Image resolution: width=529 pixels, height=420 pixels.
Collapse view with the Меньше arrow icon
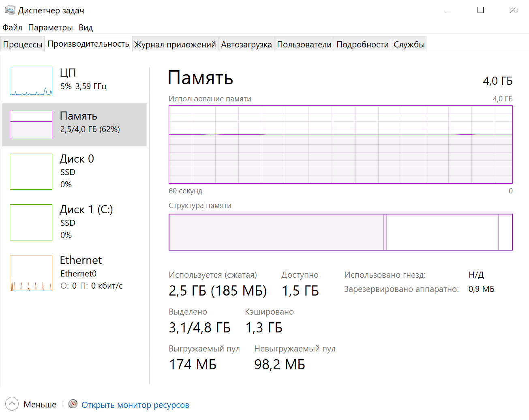tap(12, 404)
